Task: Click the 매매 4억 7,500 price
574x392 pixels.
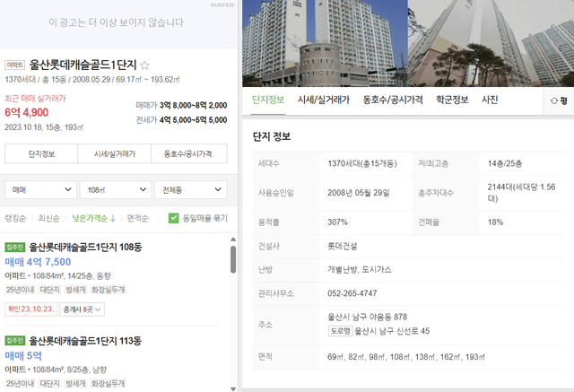Action: tap(38, 262)
